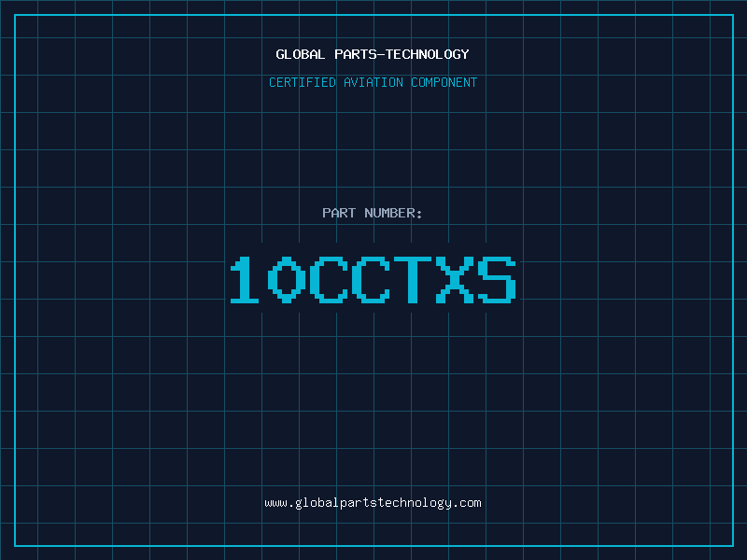Click 'CERTIFIED AVIATION COMPONENT' subtitle
This screenshot has height=560, width=747.
coord(373,82)
